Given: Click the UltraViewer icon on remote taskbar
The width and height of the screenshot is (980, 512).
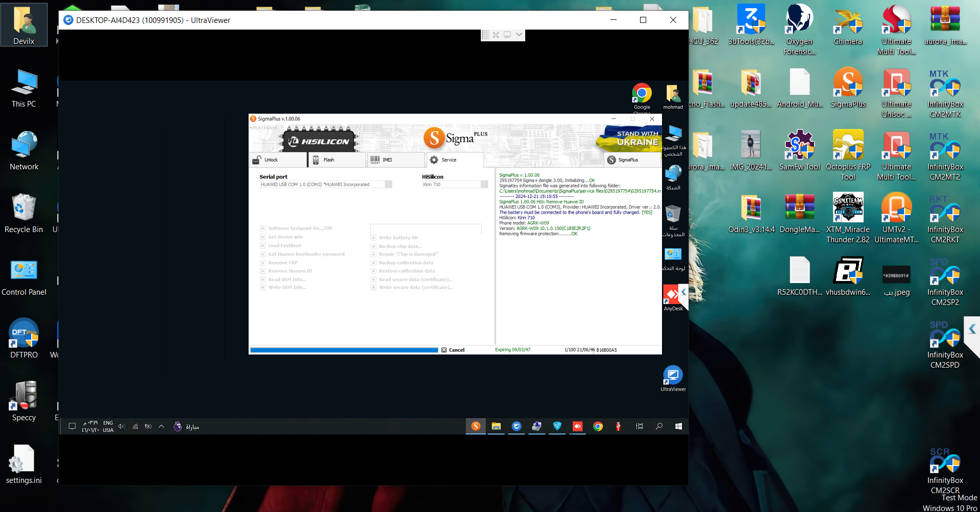Looking at the screenshot, I should point(517,426).
